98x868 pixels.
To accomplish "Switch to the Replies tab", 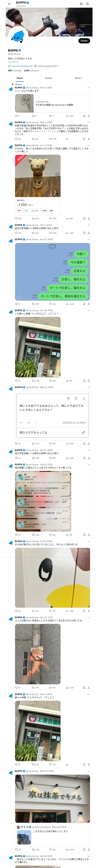I will 49,78.
